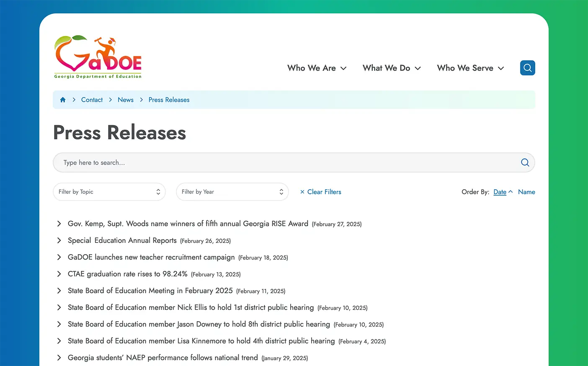Click the News breadcrumb link
Viewport: 588px width, 366px height.
pyautogui.click(x=125, y=100)
